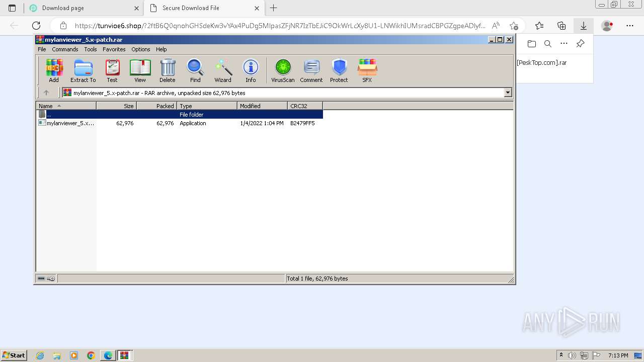Viewport: 644px width, 362px height.
Task: Click the key password icon in status bar
Action: click(51, 279)
